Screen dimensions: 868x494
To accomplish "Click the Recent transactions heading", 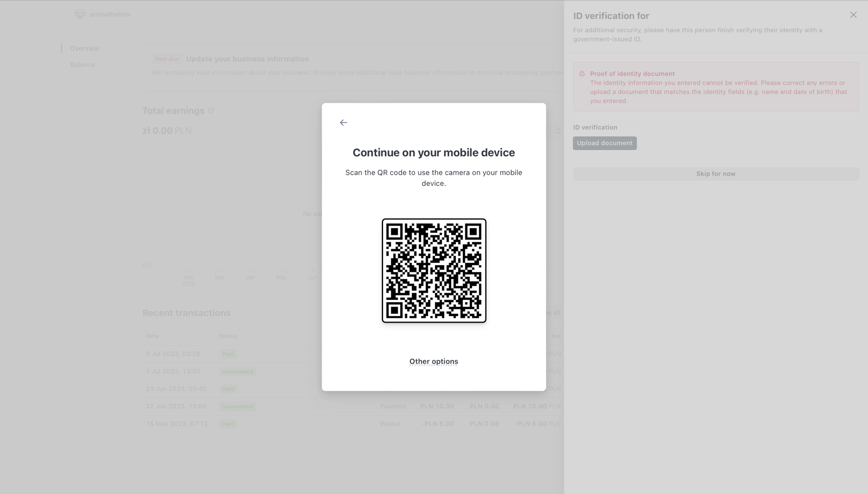I will coord(187,313).
